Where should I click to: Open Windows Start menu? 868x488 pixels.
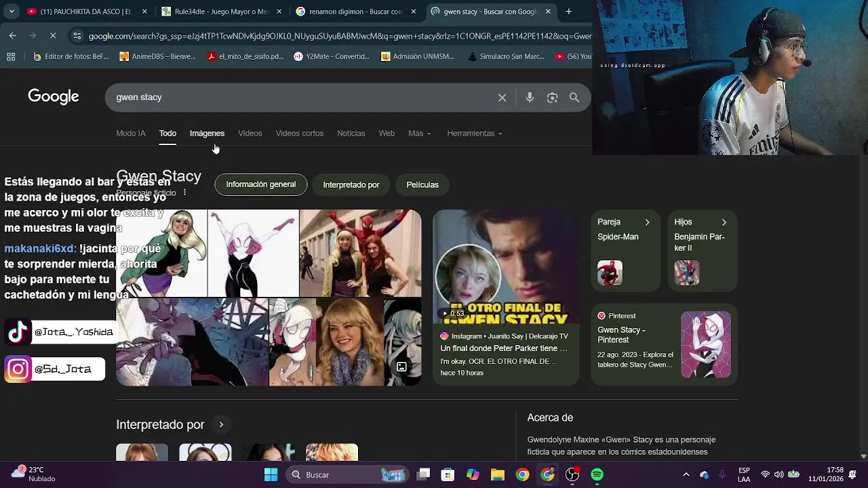pos(271,474)
